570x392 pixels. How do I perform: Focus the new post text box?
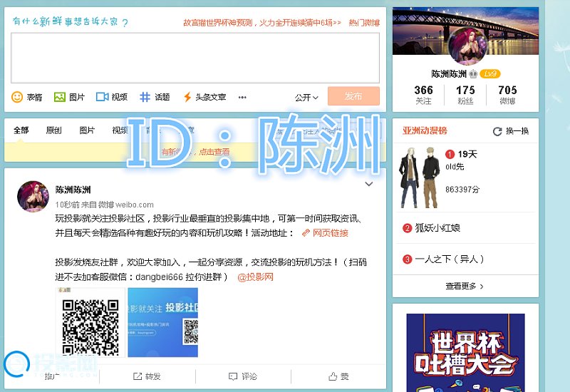pos(195,58)
